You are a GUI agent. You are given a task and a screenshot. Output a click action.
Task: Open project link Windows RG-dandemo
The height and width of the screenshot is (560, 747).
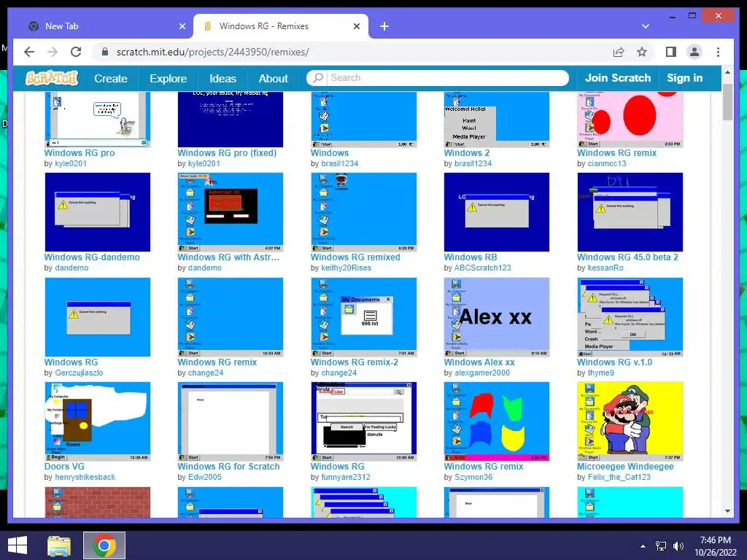(x=92, y=257)
